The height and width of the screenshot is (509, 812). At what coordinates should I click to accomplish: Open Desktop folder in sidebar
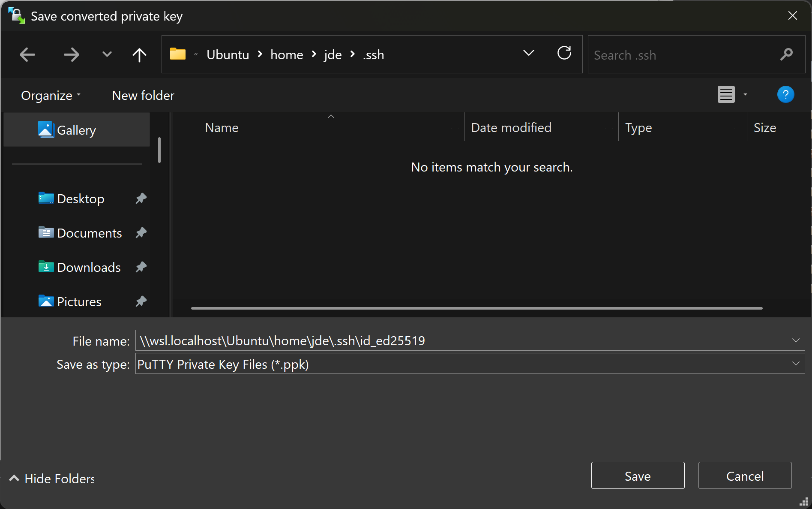tap(81, 199)
